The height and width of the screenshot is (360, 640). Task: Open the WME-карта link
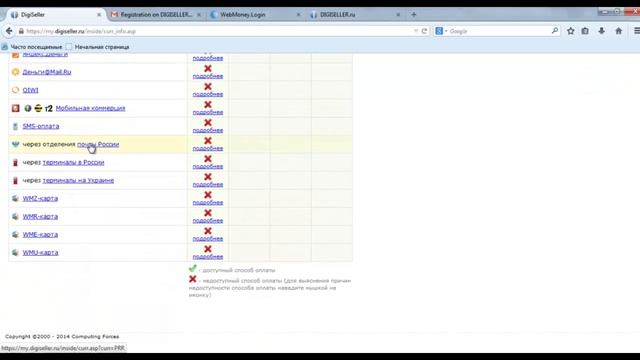click(x=40, y=234)
